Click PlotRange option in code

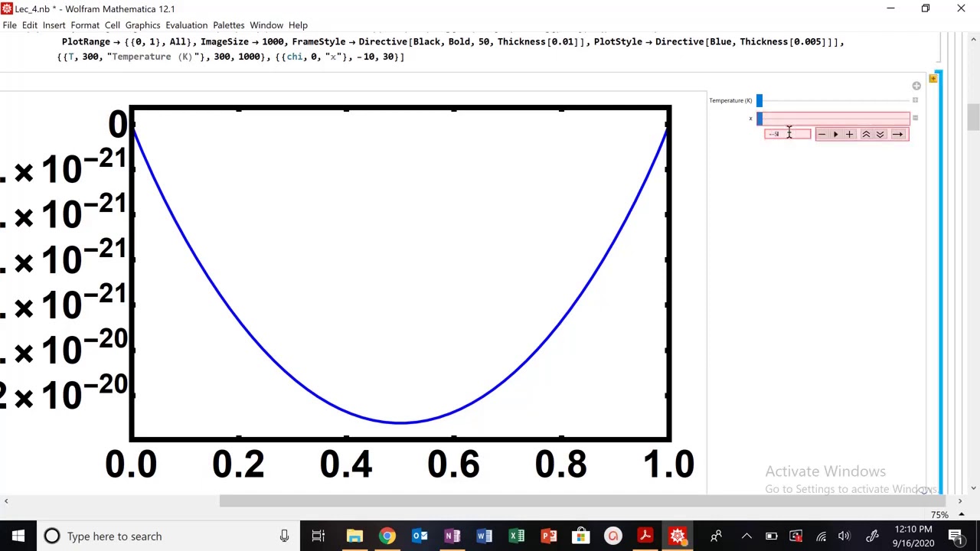[x=86, y=41]
